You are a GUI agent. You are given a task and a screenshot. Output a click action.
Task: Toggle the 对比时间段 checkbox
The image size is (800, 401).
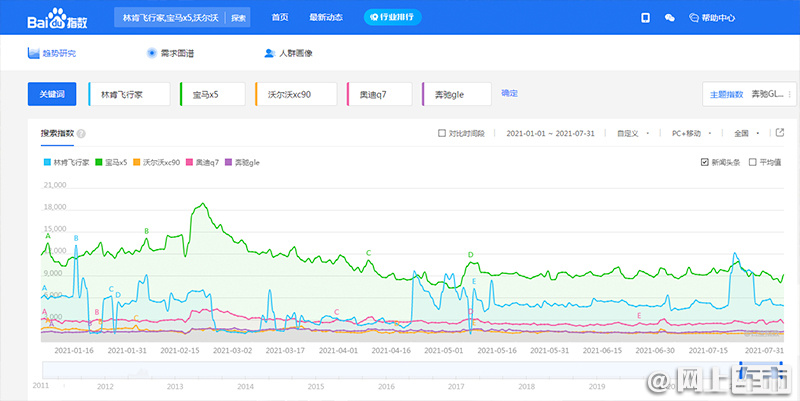tap(442, 133)
